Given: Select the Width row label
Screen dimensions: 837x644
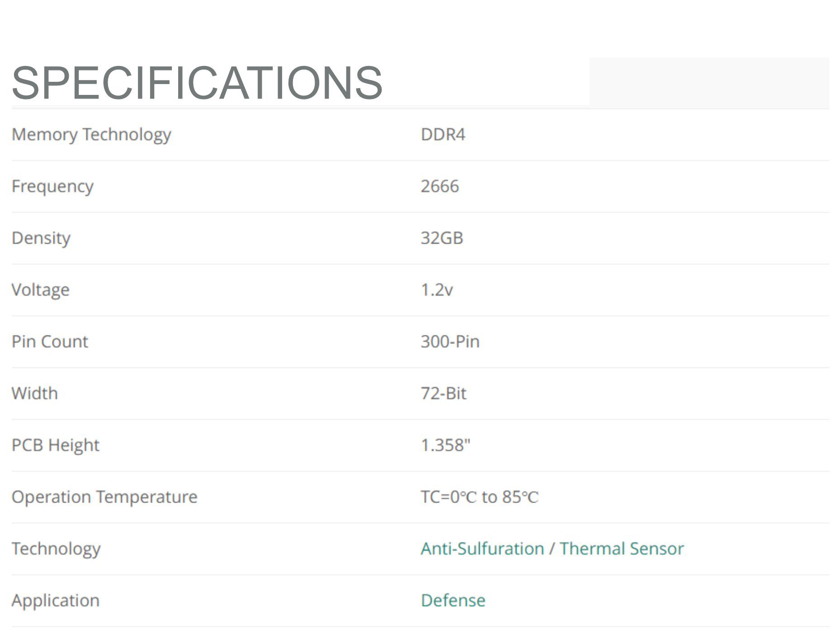Looking at the screenshot, I should coord(34,393).
